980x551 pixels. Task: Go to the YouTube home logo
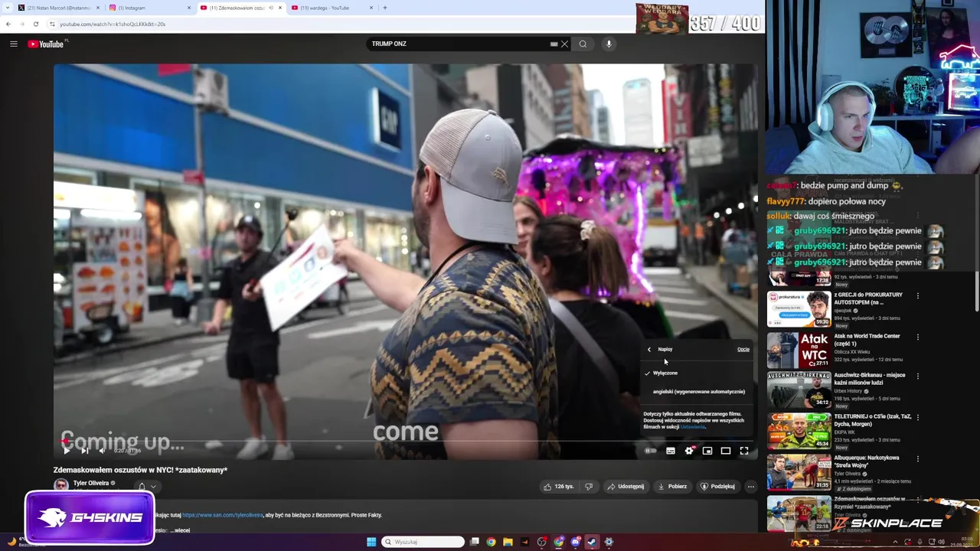pyautogui.click(x=46, y=44)
